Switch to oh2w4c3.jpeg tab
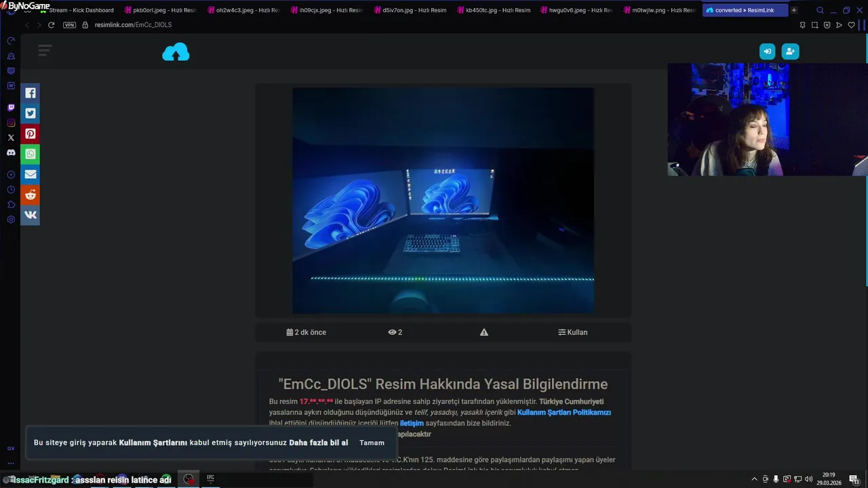Screen dimensions: 868x488 [243, 10]
